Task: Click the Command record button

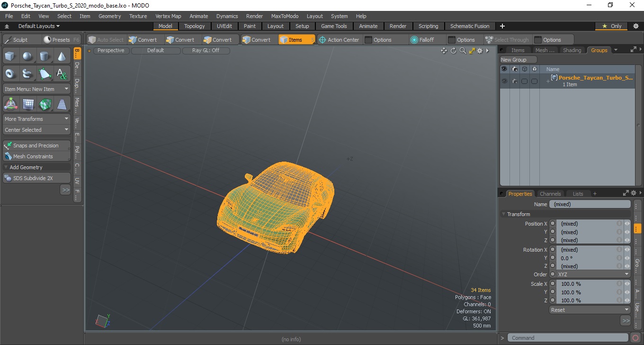Action: coord(635,338)
